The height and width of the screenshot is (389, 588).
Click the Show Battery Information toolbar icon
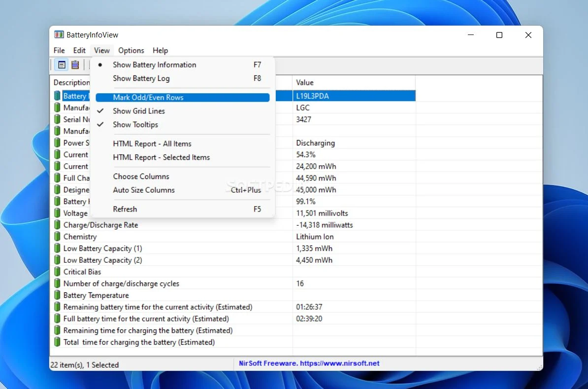click(62, 65)
